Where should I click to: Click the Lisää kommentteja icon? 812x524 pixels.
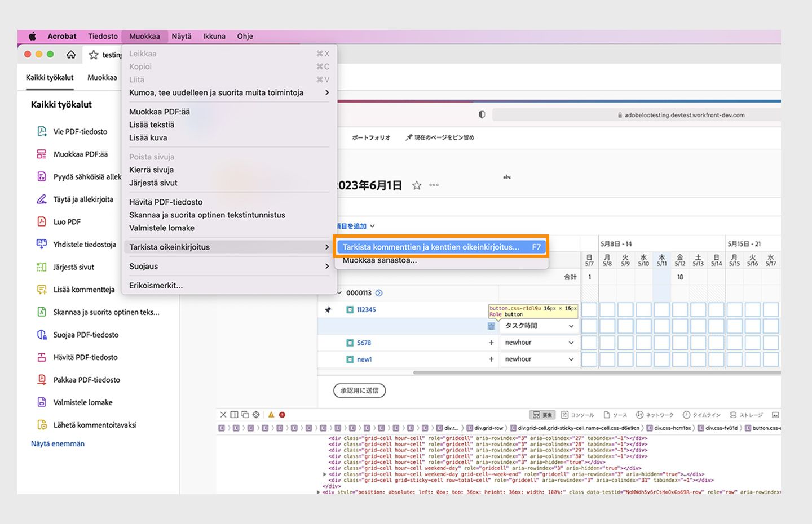[42, 289]
